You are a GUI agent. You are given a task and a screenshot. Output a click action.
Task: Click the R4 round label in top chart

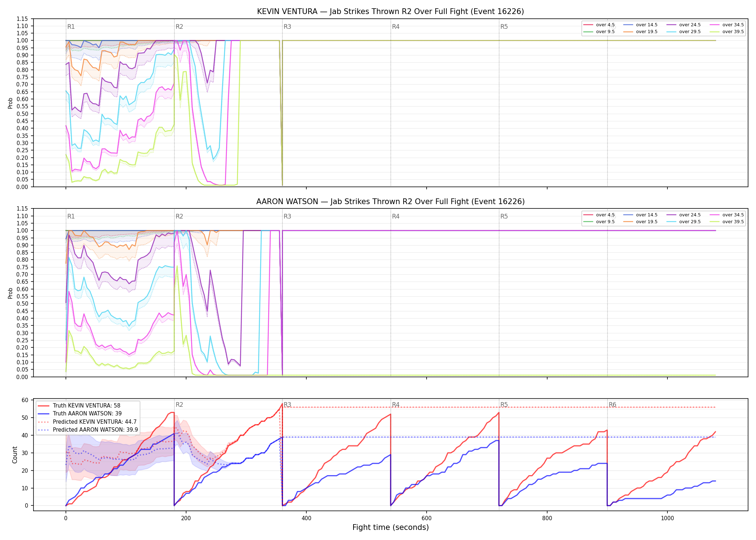[396, 27]
